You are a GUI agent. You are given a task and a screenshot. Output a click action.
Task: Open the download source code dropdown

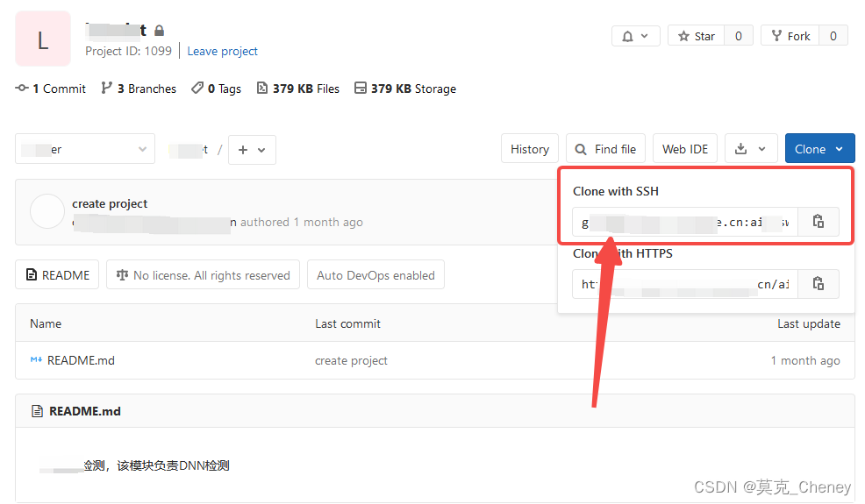pos(751,149)
